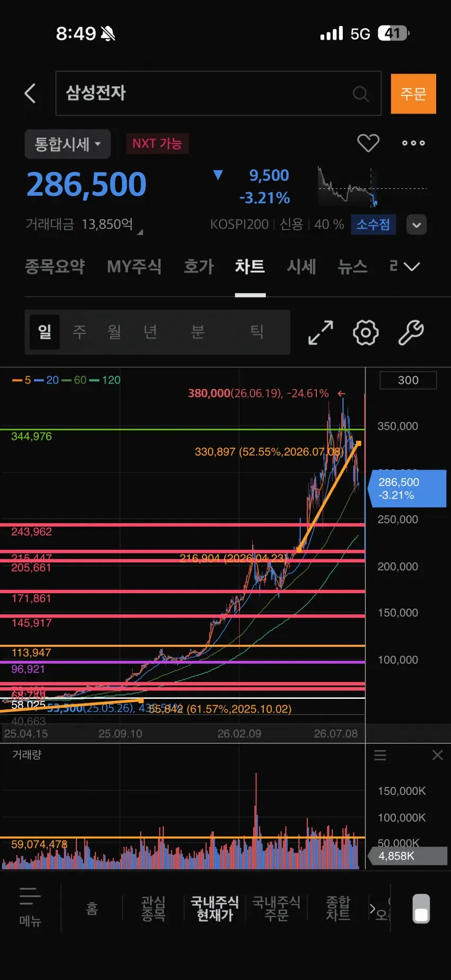Tap the 344,976 green line label
This screenshot has width=451, height=980.
[31, 436]
